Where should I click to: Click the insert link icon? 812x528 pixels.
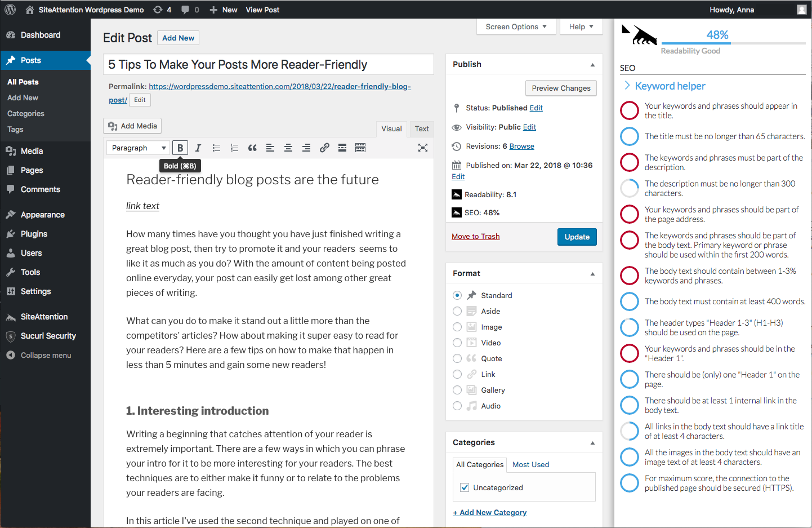coord(324,148)
